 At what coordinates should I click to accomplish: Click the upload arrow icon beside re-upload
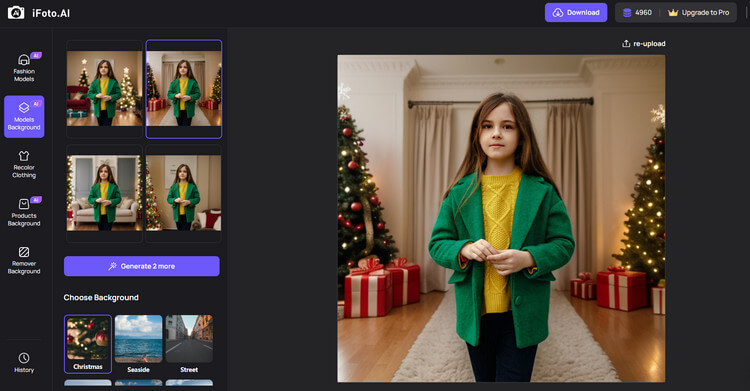point(626,44)
